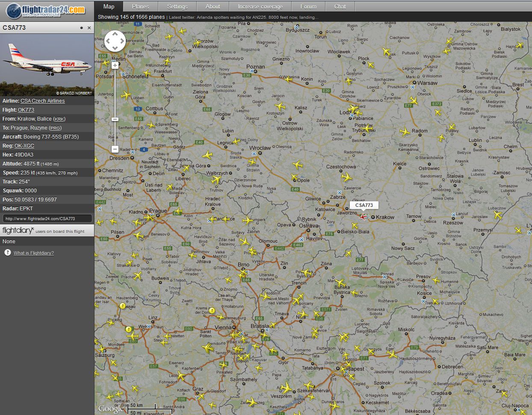Click the latest twitter message text

tap(244, 18)
